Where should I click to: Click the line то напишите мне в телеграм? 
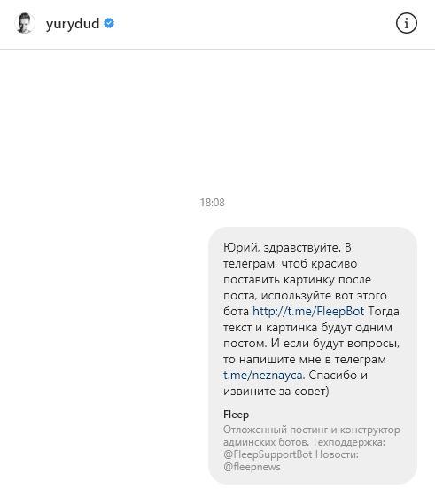(x=305, y=360)
